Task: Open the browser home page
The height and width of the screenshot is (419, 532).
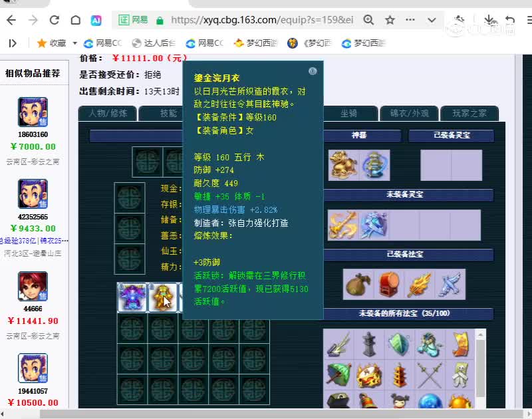Action: pyautogui.click(x=75, y=21)
